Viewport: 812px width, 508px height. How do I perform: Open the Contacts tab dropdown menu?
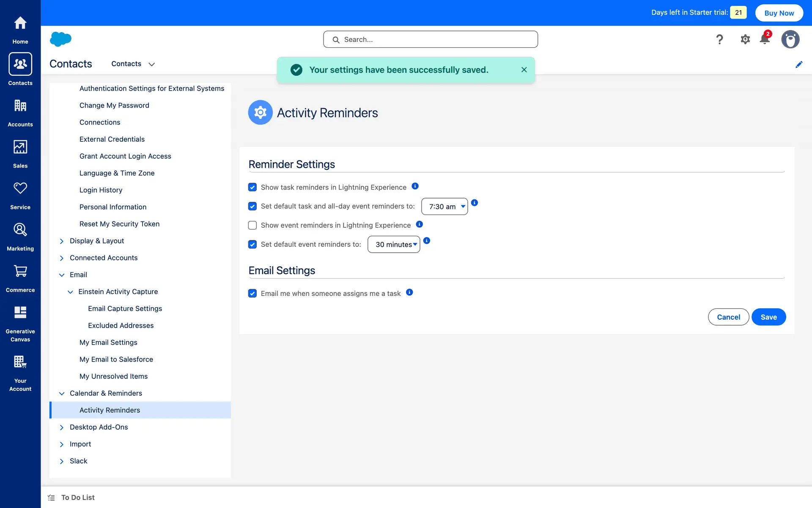(151, 64)
